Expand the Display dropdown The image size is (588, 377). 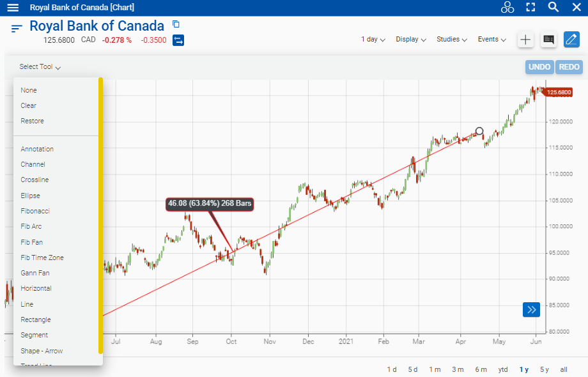(411, 40)
